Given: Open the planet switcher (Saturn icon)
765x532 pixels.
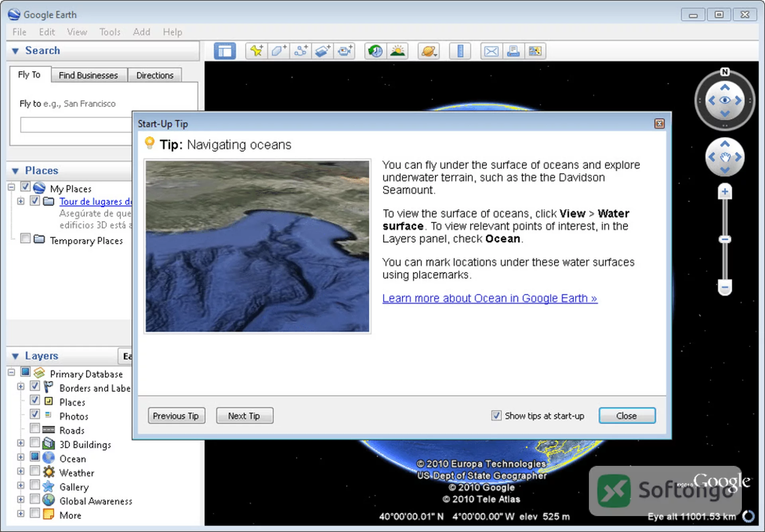Looking at the screenshot, I should pyautogui.click(x=428, y=51).
